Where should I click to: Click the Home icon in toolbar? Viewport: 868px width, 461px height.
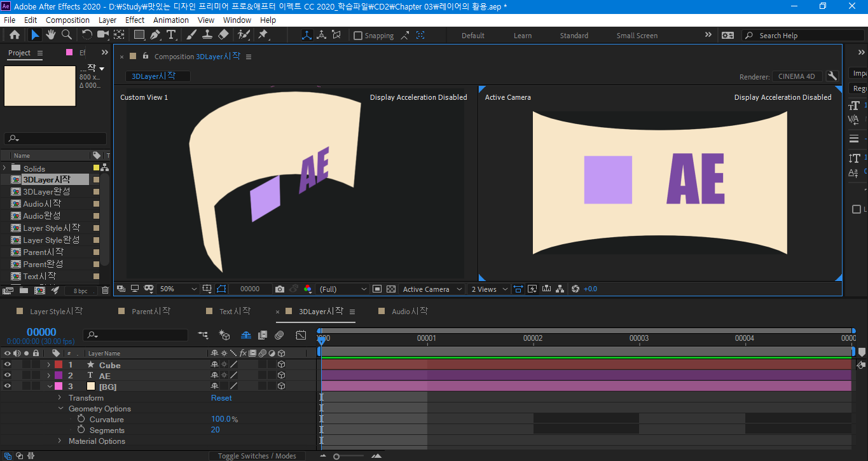click(15, 35)
